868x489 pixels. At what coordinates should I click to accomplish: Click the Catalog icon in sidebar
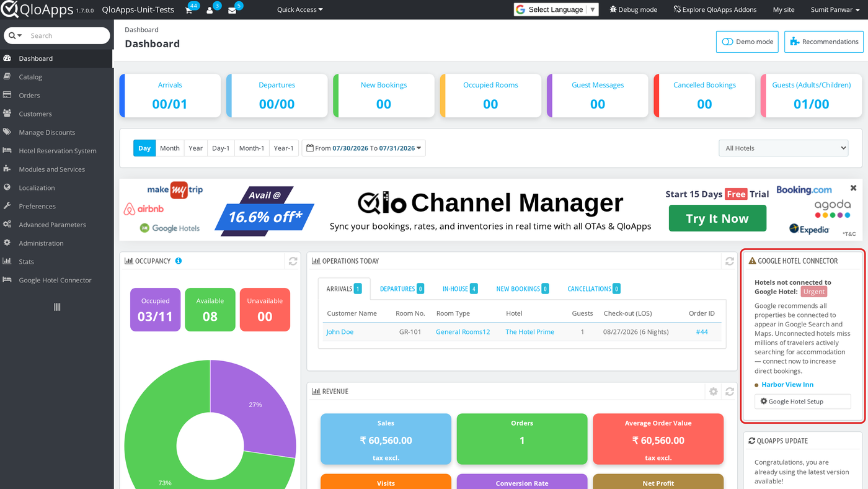point(7,77)
